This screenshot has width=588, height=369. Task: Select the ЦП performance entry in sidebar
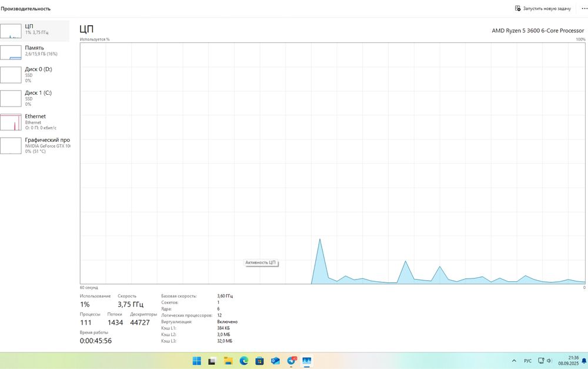click(x=35, y=31)
